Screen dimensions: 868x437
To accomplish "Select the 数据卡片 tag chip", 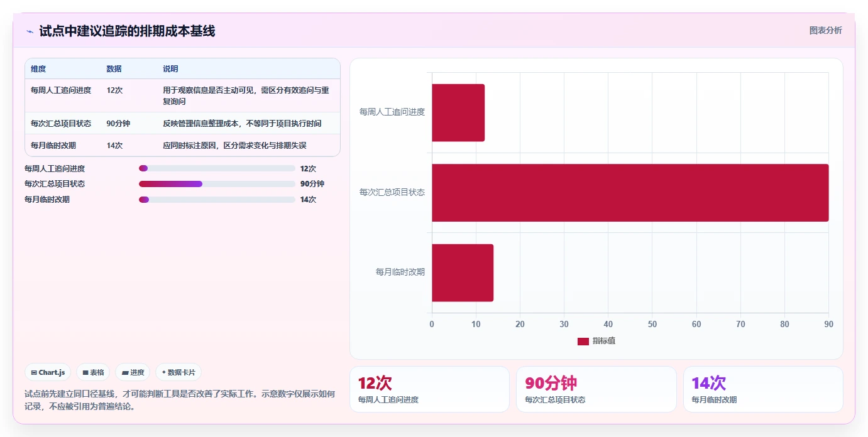I will [179, 372].
